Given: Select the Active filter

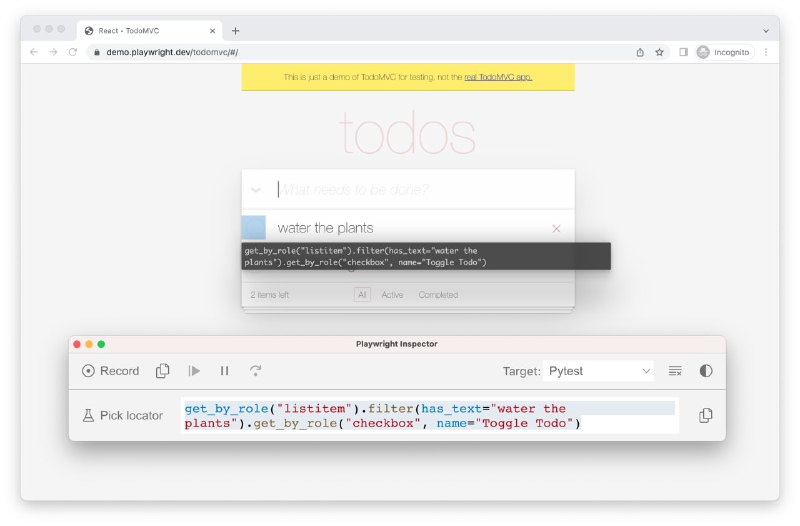Looking at the screenshot, I should tap(392, 295).
